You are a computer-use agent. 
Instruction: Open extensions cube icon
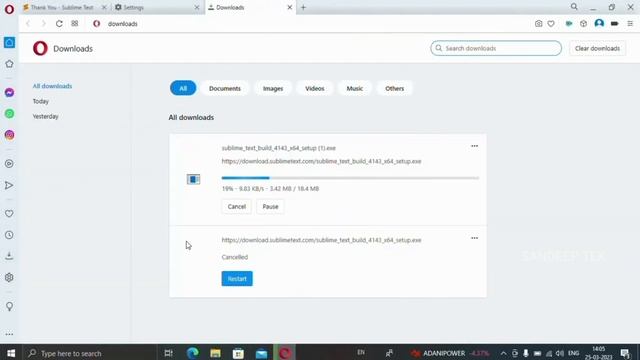583,24
